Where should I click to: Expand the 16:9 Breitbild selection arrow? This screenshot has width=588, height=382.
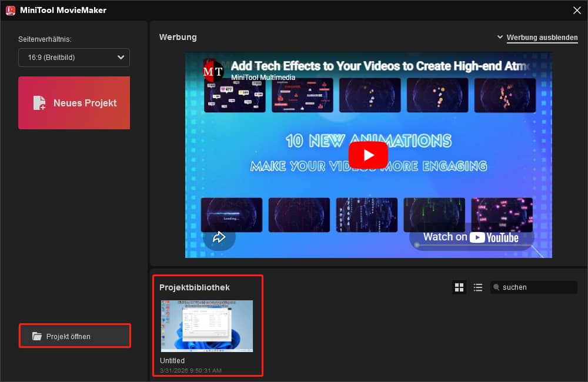121,58
